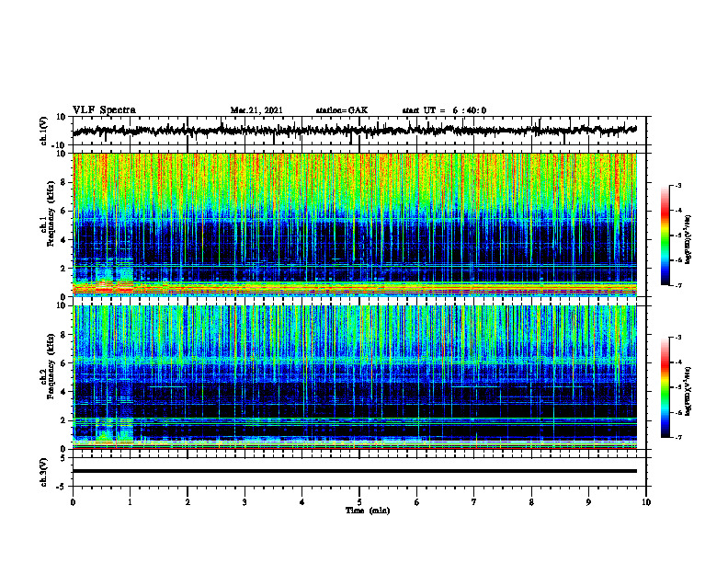This screenshot has width=728, height=563.
Task: Select the date label "Mar.21, 2021"
Action: pyautogui.click(x=256, y=110)
